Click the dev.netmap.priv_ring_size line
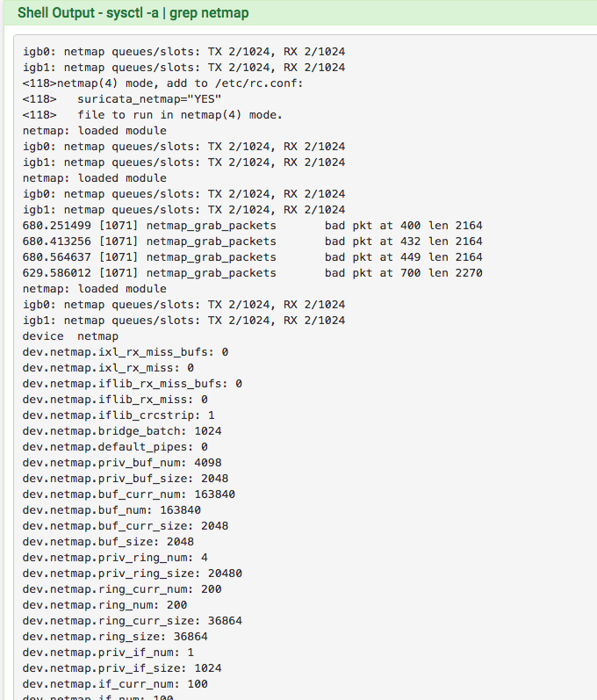Image resolution: width=597 pixels, height=700 pixels. tap(133, 574)
